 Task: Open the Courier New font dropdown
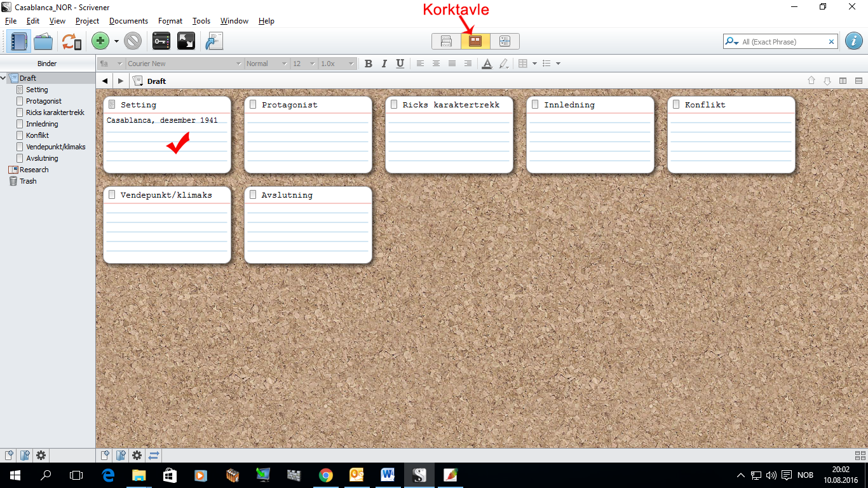(184, 64)
